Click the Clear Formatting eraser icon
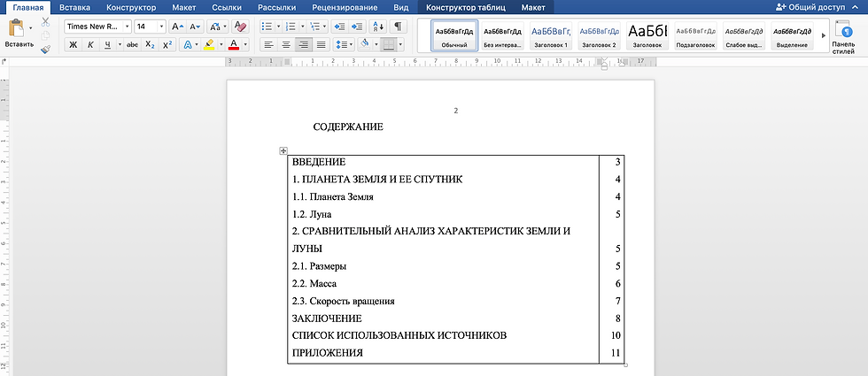The image size is (868, 376). tap(240, 27)
